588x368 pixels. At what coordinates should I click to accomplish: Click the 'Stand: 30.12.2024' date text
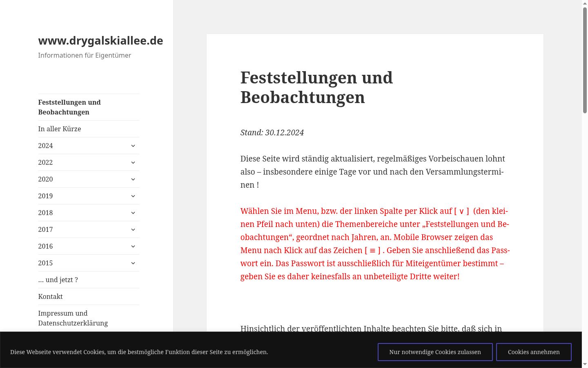(x=272, y=132)
